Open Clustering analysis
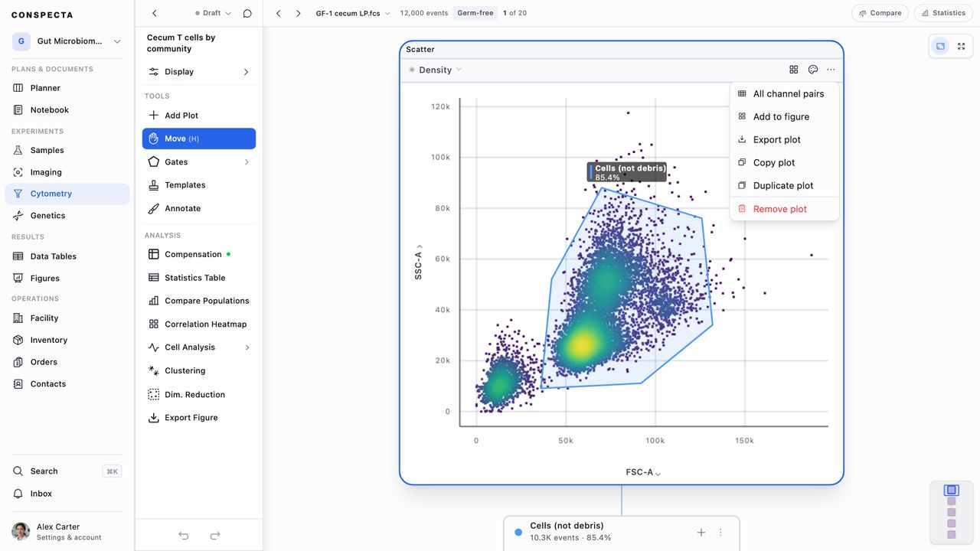The height and width of the screenshot is (551, 980). (x=199, y=370)
